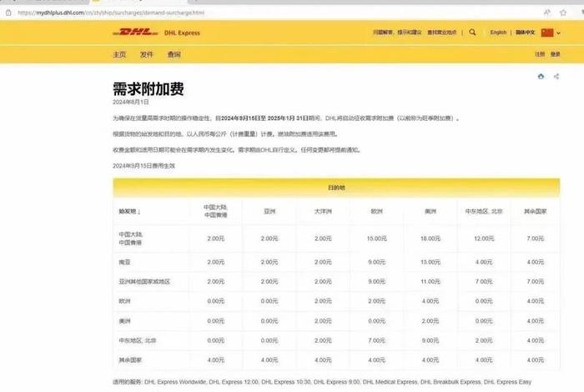The width and height of the screenshot is (584, 392).
Task: Click the DHL Express header text
Action: 182,33
